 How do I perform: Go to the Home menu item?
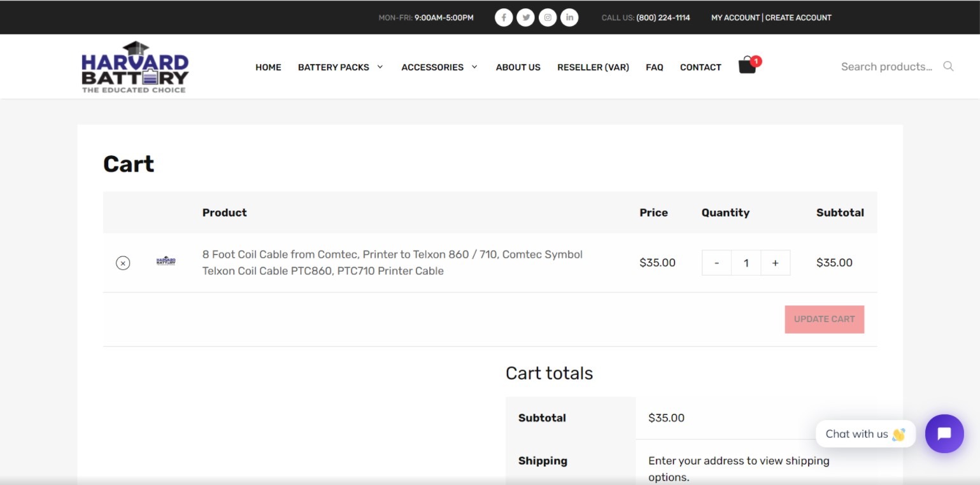coord(268,67)
